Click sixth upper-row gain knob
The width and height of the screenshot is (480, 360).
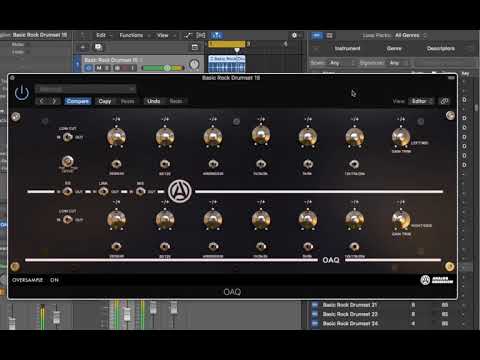pos(354,136)
